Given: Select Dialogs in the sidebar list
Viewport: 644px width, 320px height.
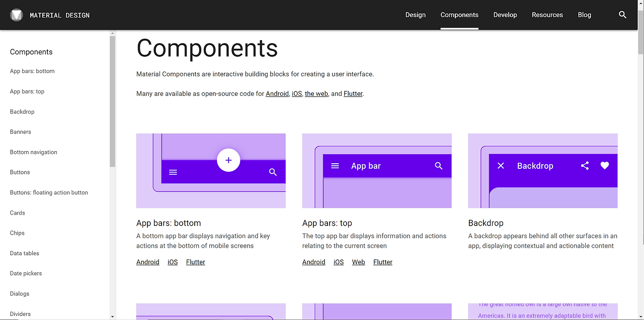Looking at the screenshot, I should pos(20,294).
